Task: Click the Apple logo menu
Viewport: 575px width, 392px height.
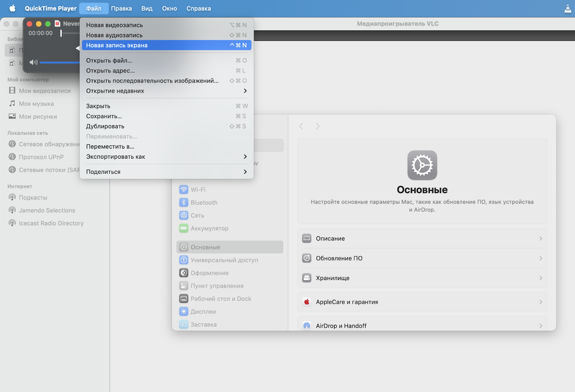Action: coord(12,8)
